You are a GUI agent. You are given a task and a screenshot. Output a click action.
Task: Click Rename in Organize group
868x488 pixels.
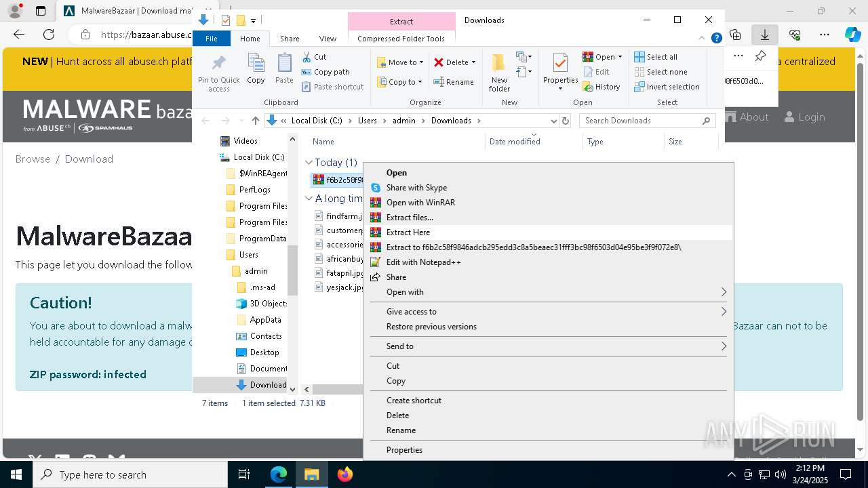point(454,82)
